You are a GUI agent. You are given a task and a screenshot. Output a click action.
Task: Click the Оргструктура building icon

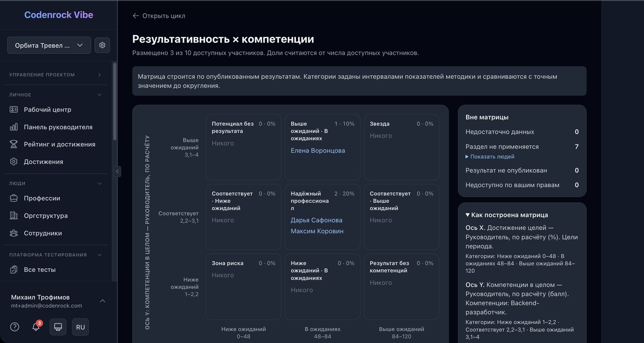[14, 216]
